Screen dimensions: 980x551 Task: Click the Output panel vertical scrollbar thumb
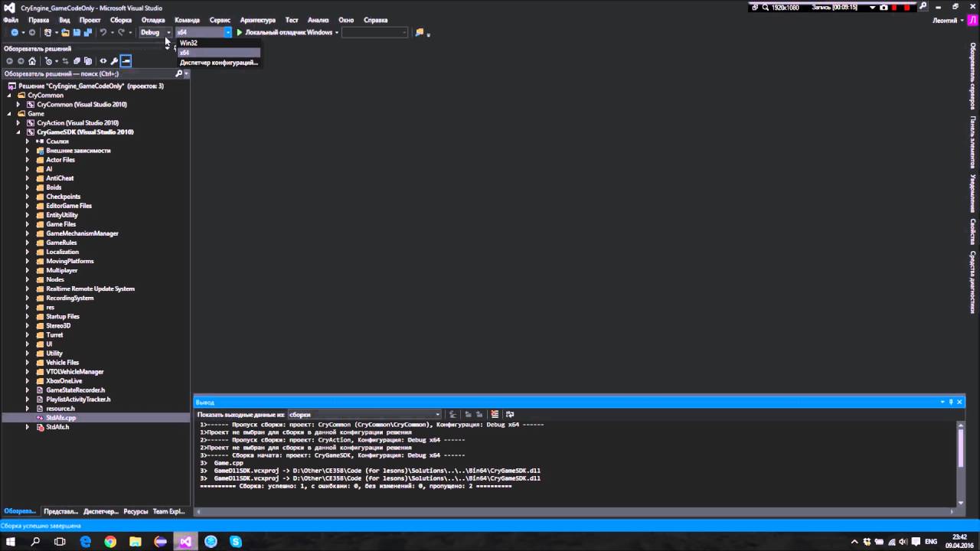pos(960,448)
